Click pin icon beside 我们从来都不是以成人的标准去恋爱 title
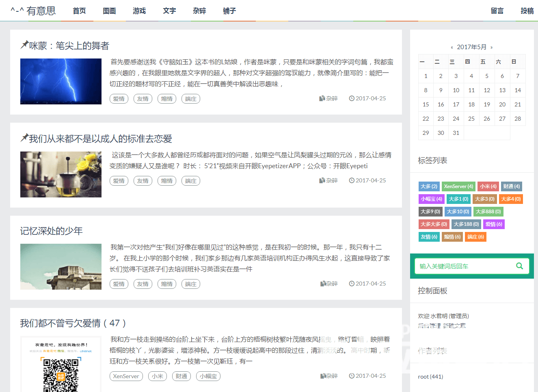Image resolution: width=538 pixels, height=392 pixels. pyautogui.click(x=24, y=138)
